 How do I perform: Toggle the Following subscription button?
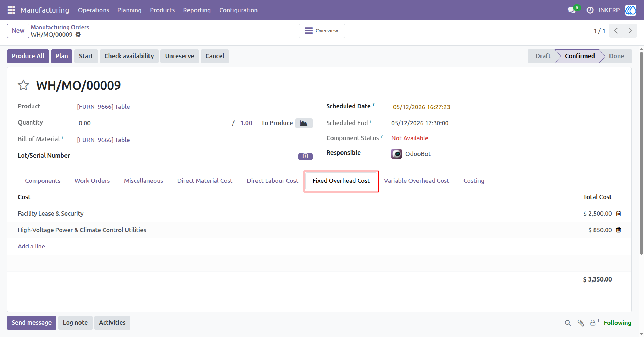[617, 323]
